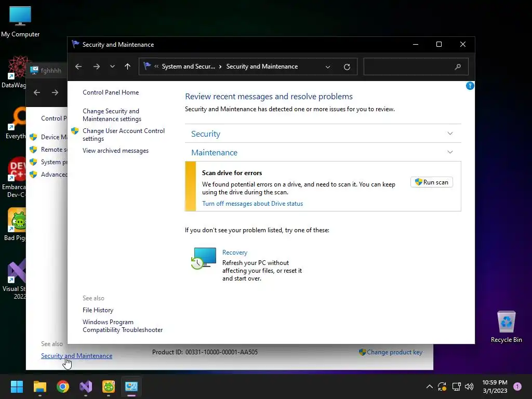Select System and Security breadcrumb
Viewport: 532px width, 399px height.
pyautogui.click(x=188, y=66)
